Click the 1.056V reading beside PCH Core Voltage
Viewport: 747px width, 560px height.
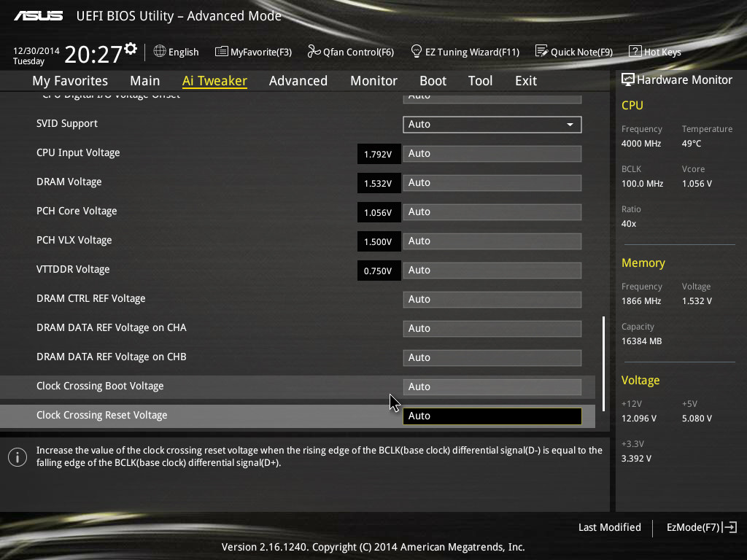378,212
